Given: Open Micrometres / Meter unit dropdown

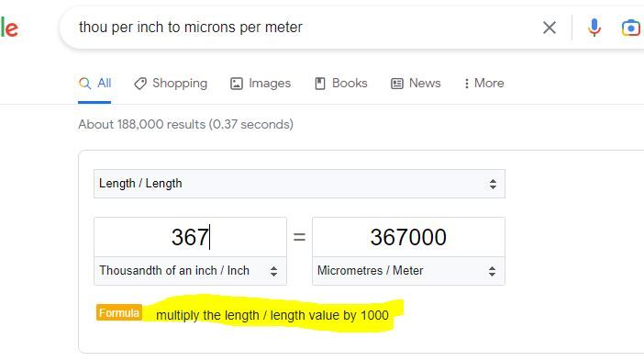Looking at the screenshot, I should tap(408, 271).
